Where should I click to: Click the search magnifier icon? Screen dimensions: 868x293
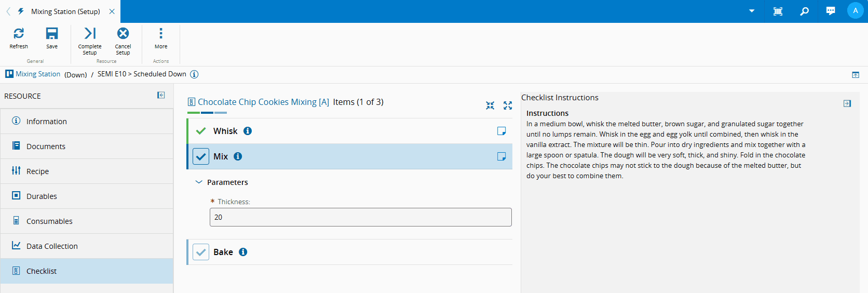[804, 11]
